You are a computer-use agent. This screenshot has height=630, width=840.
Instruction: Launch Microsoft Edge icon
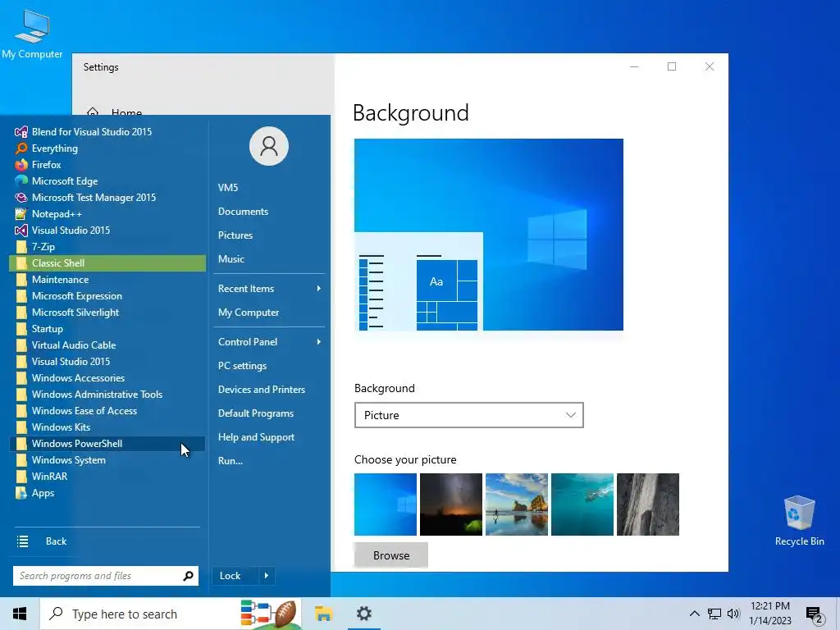pyautogui.click(x=21, y=181)
